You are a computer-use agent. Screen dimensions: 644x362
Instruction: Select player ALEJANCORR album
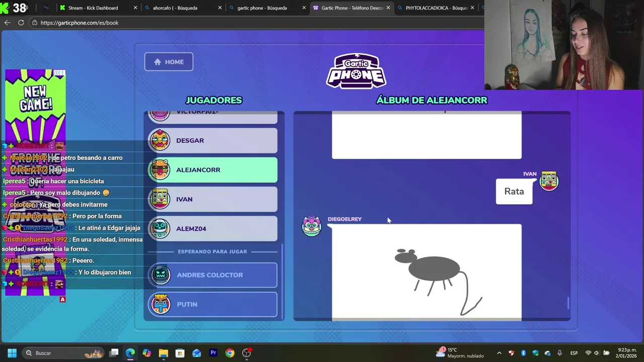click(x=213, y=170)
